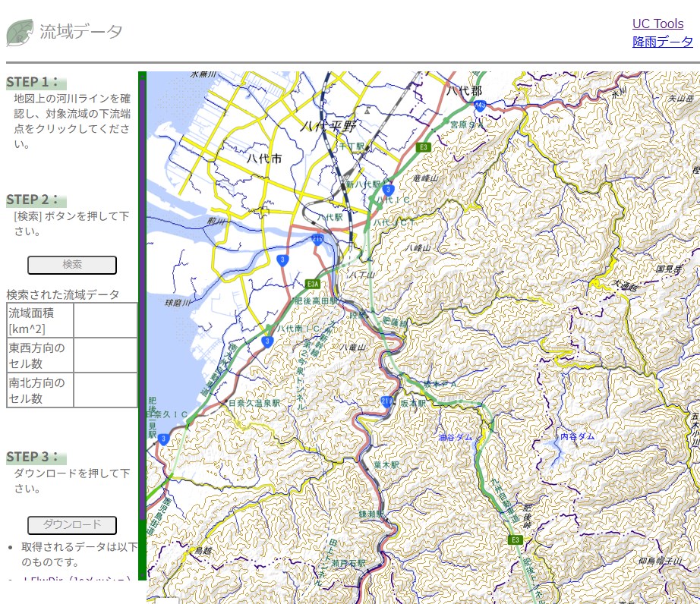The image size is (700, 604).
Task: Click the empty value cell beside 南北方向のセル数
Action: coord(106,390)
